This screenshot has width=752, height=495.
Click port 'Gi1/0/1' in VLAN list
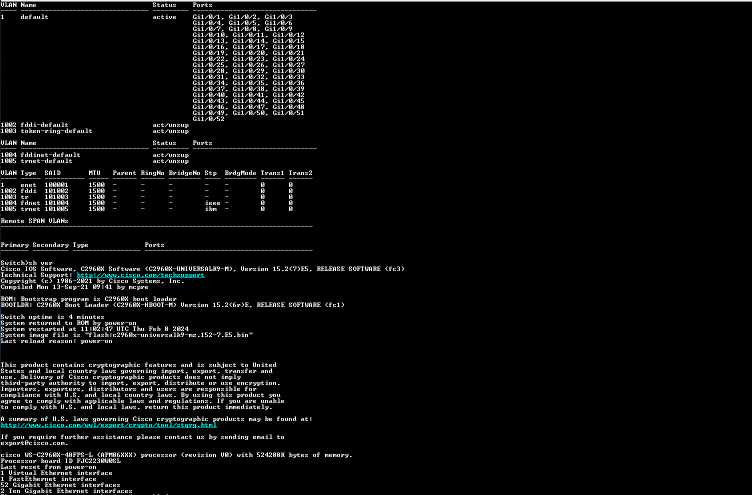207,17
